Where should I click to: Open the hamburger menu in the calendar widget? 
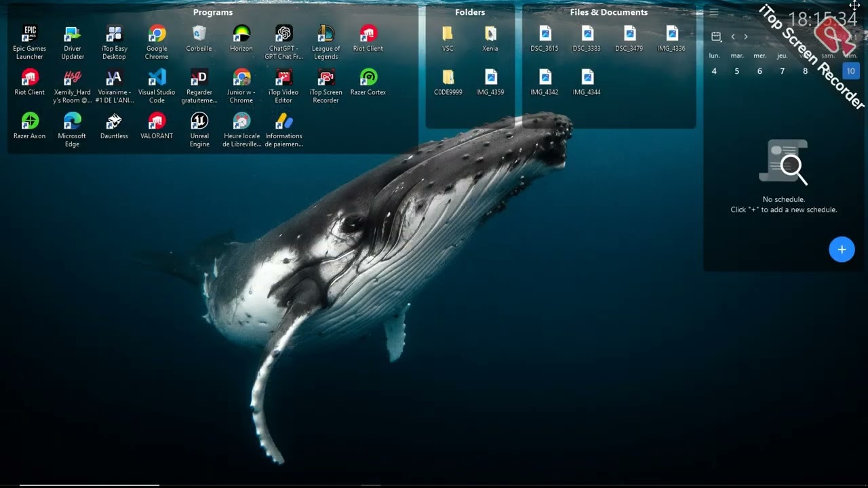(714, 12)
